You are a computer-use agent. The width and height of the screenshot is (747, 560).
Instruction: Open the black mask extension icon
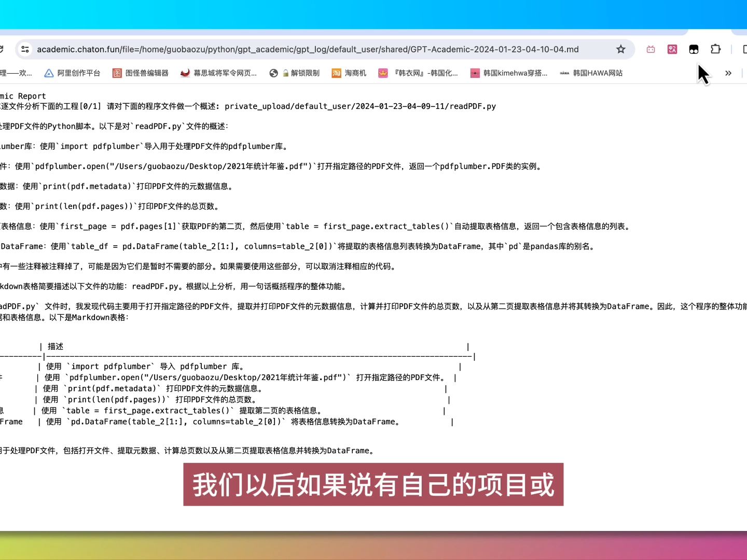coord(694,49)
